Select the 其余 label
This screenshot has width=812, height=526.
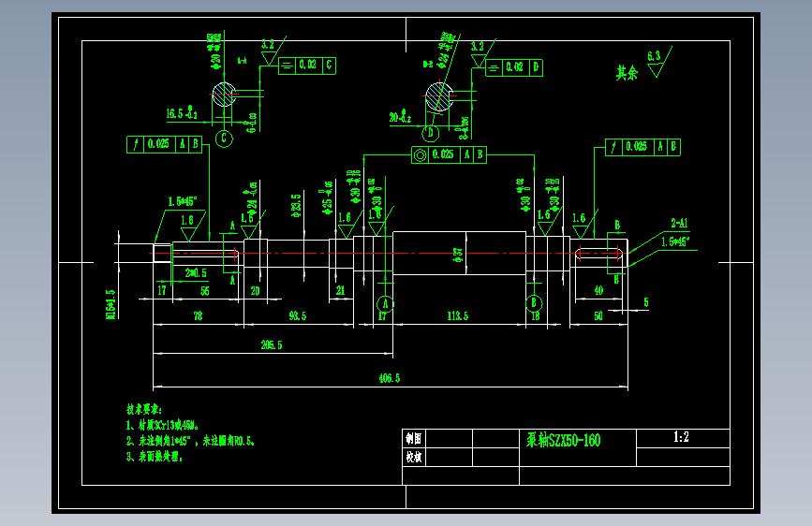coord(627,72)
